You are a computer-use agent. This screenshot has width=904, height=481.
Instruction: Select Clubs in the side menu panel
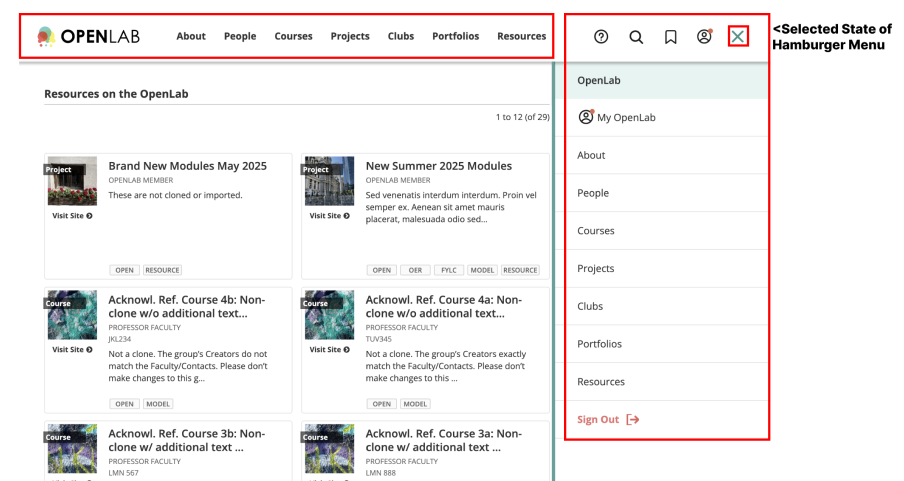[590, 307]
